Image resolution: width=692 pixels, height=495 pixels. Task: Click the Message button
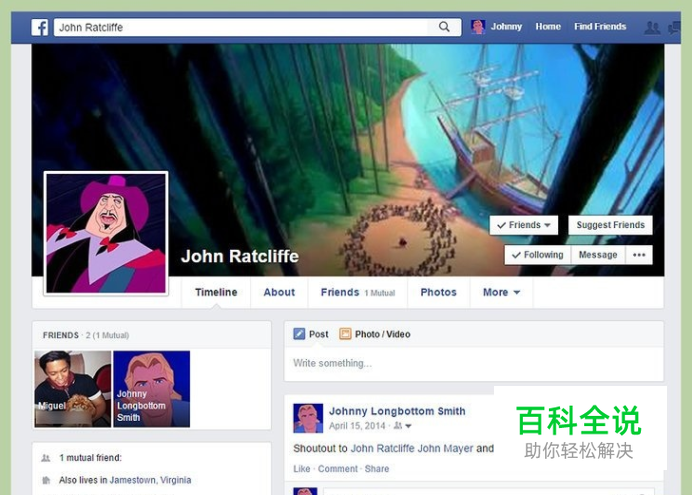point(598,255)
